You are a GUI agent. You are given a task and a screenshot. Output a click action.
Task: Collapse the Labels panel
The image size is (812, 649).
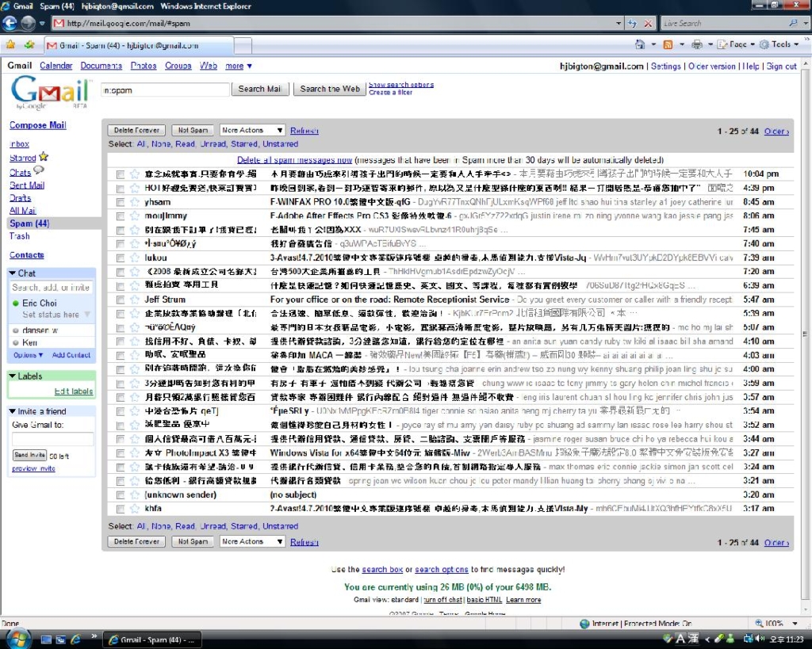13,376
